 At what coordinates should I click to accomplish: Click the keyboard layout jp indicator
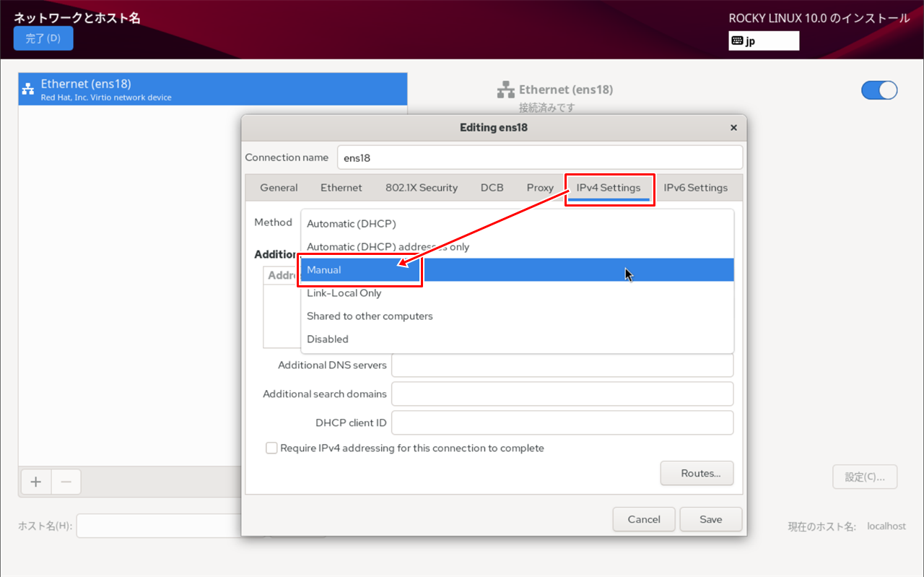pos(763,41)
